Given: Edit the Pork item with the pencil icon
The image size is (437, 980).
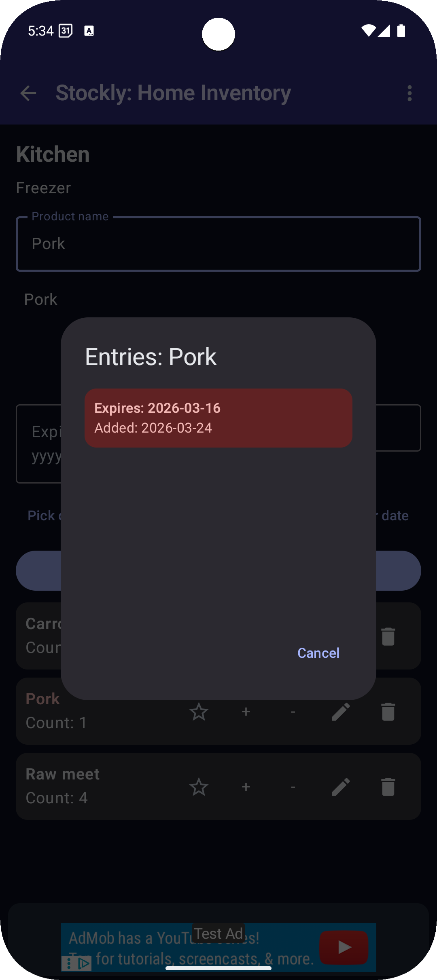Looking at the screenshot, I should pyautogui.click(x=341, y=712).
